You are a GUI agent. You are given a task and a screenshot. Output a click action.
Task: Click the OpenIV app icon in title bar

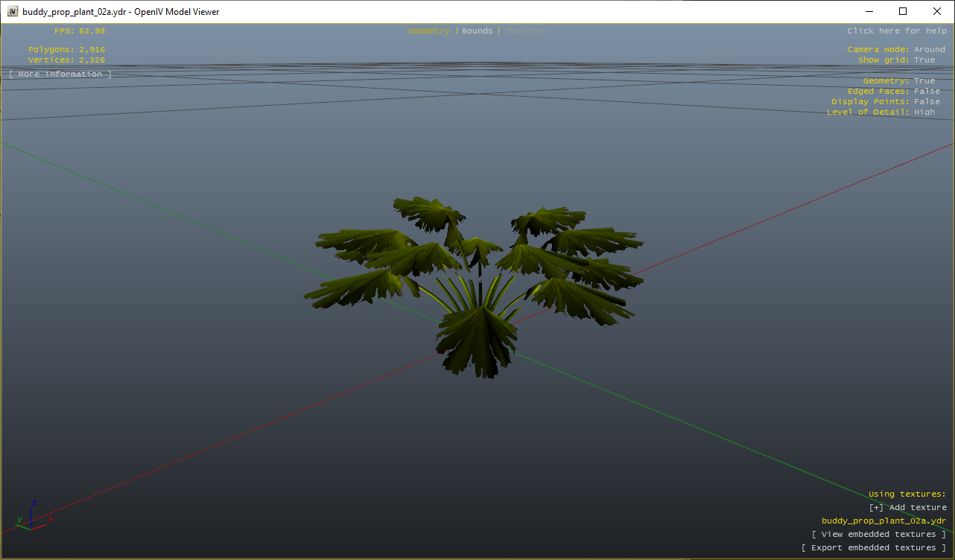[13, 11]
